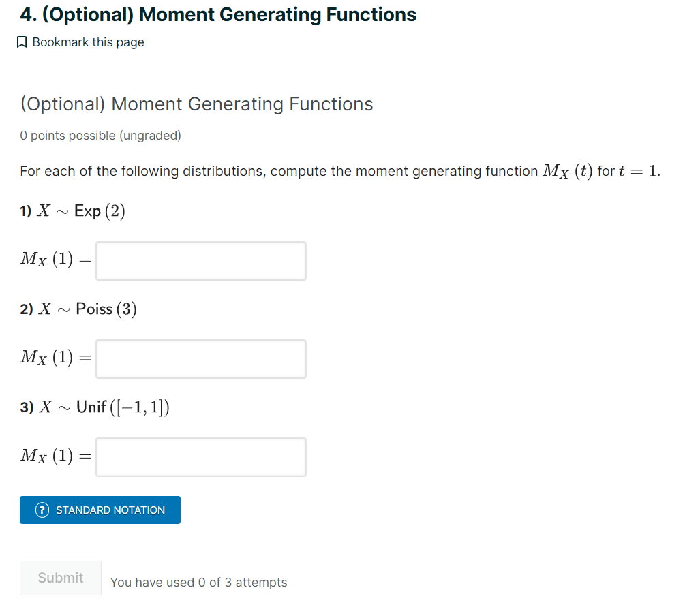Click the "3) X ~ Unif([-1,1])" question label

[x=95, y=407]
